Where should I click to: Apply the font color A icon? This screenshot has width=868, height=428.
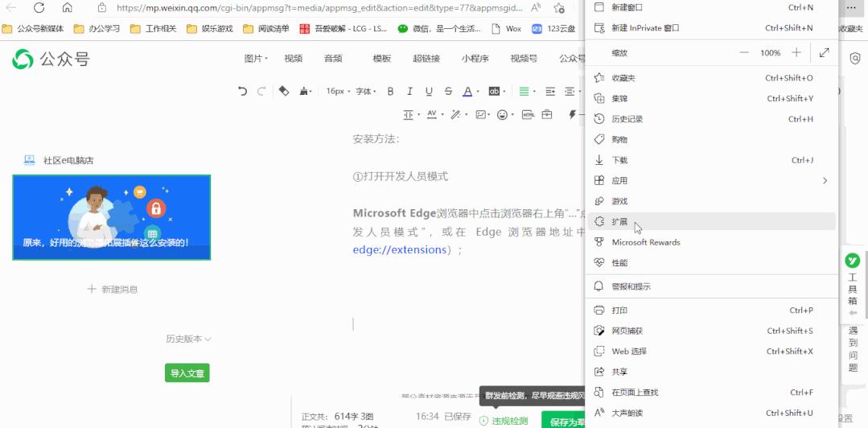click(467, 92)
